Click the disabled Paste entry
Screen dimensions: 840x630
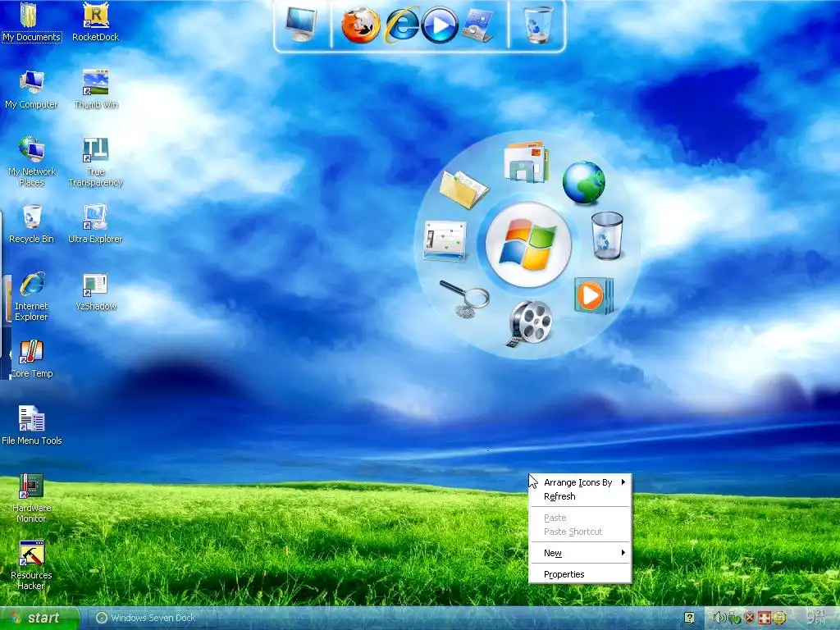pos(580,518)
